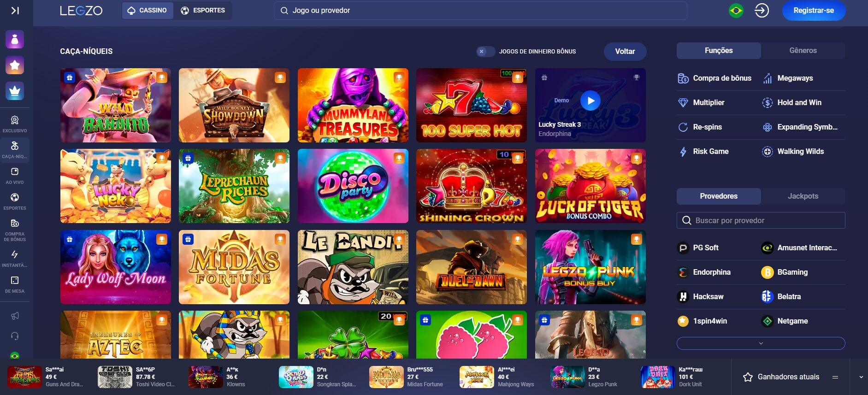Open Mahjong Ways winner entry
Screen dimensions: 868x395
click(498, 377)
